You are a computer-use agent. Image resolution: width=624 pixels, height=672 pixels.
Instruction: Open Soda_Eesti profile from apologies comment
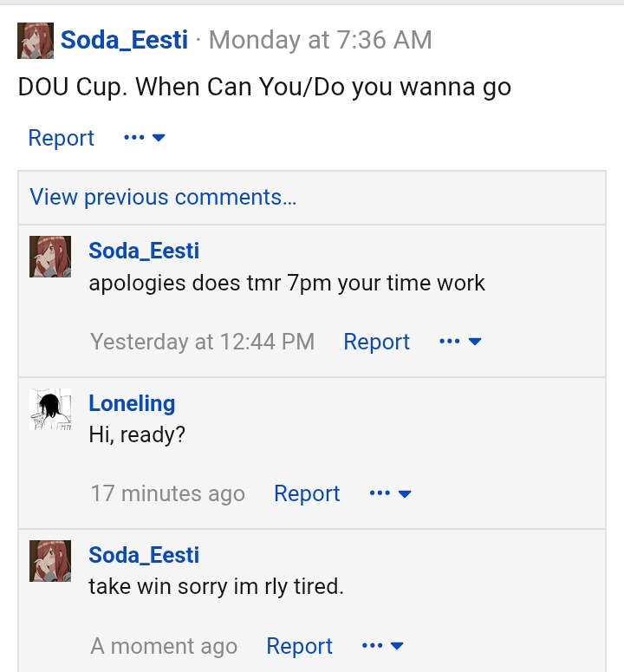(144, 251)
